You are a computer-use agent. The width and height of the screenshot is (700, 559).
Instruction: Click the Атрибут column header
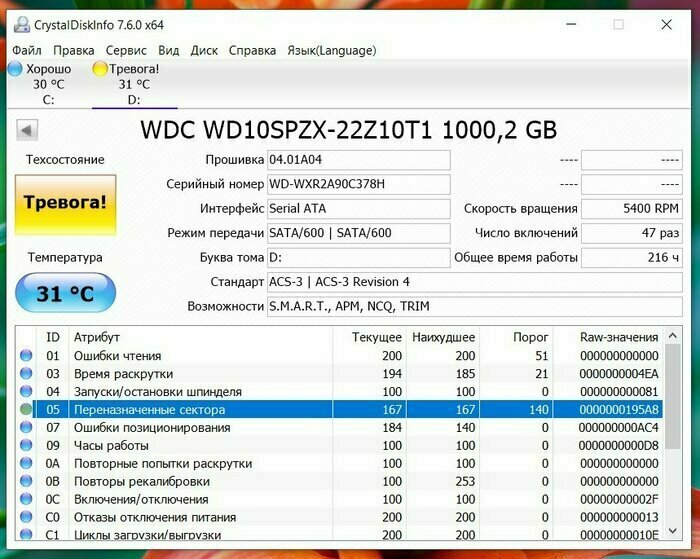pyautogui.click(x=200, y=337)
